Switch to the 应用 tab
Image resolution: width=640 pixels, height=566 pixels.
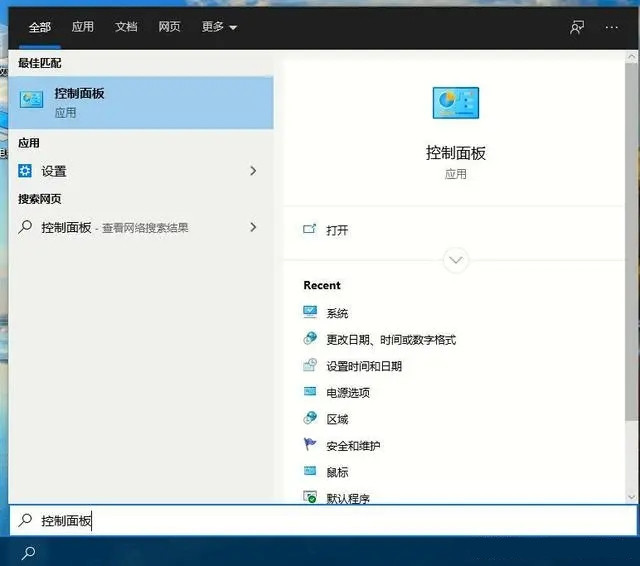(x=83, y=27)
